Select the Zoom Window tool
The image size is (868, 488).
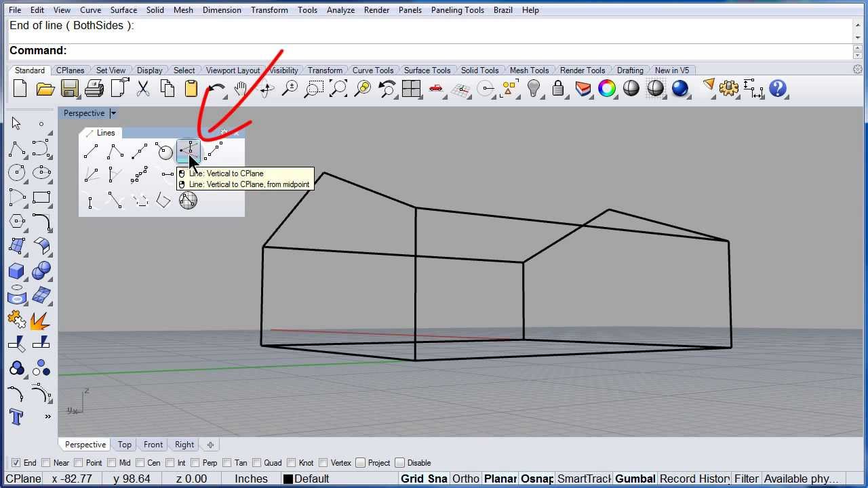point(315,89)
